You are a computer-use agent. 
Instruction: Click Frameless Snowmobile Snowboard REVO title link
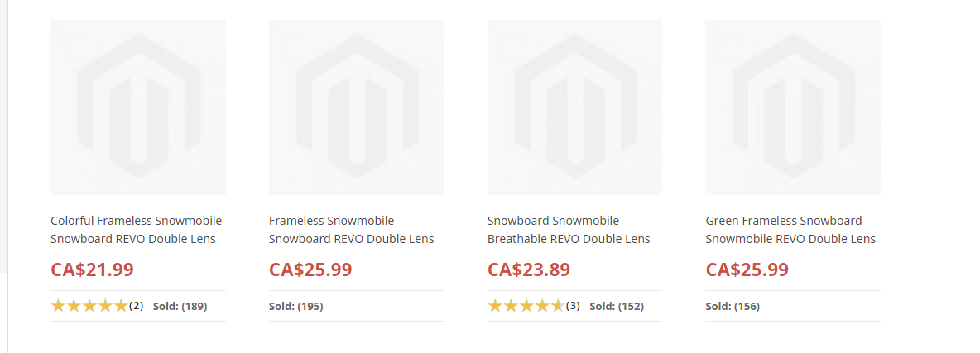(351, 230)
